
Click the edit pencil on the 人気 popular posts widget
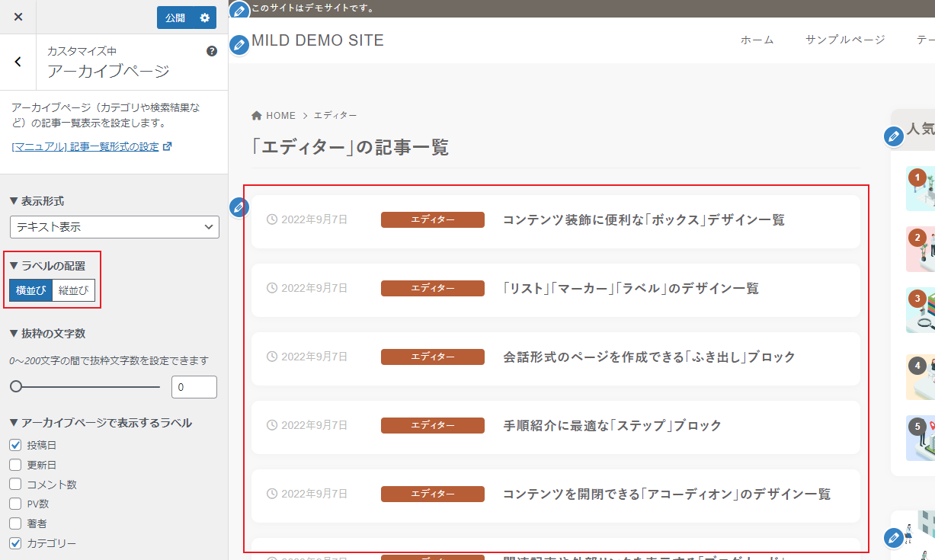(893, 136)
